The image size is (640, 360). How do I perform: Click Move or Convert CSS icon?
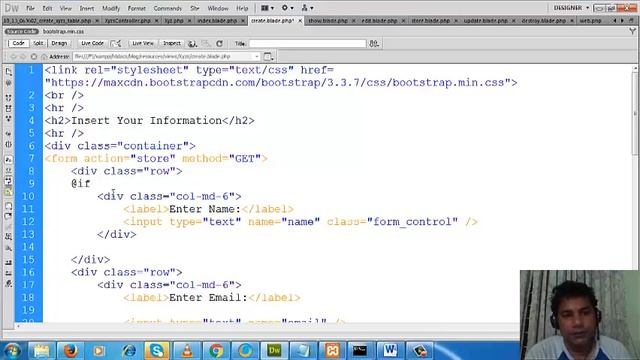point(8,248)
